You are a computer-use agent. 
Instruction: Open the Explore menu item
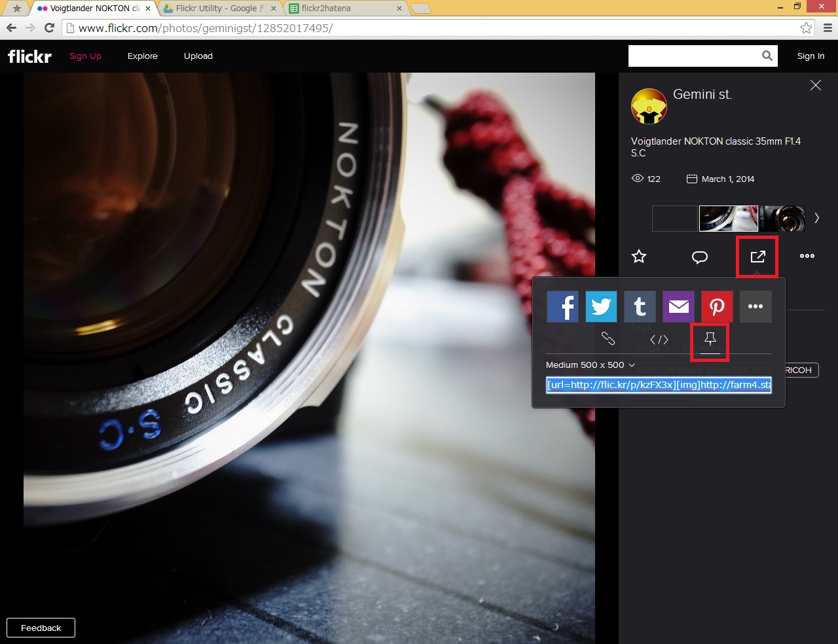point(143,56)
